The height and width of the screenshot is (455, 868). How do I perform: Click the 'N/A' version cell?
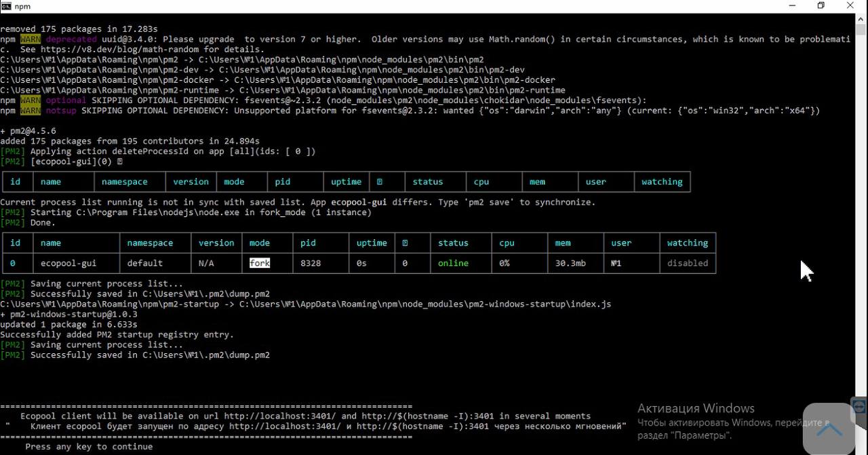(206, 263)
